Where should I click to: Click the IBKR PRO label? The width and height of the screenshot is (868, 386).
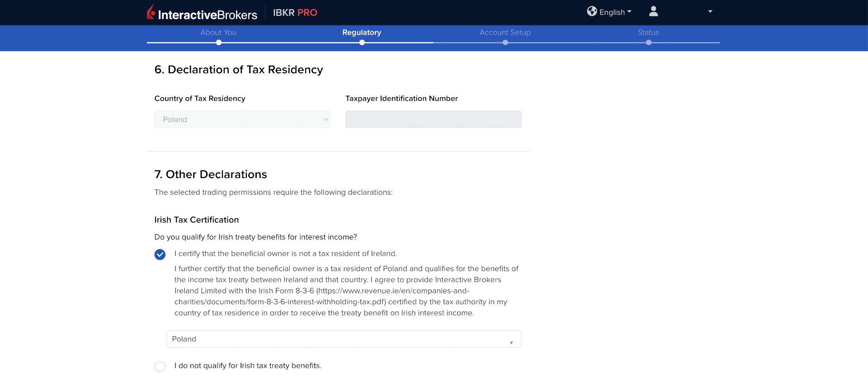295,13
